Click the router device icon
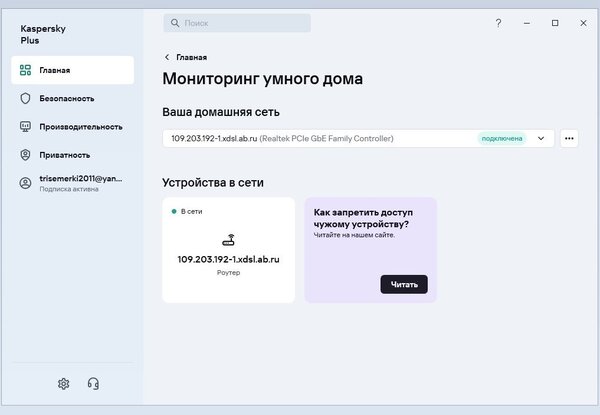 coord(228,240)
